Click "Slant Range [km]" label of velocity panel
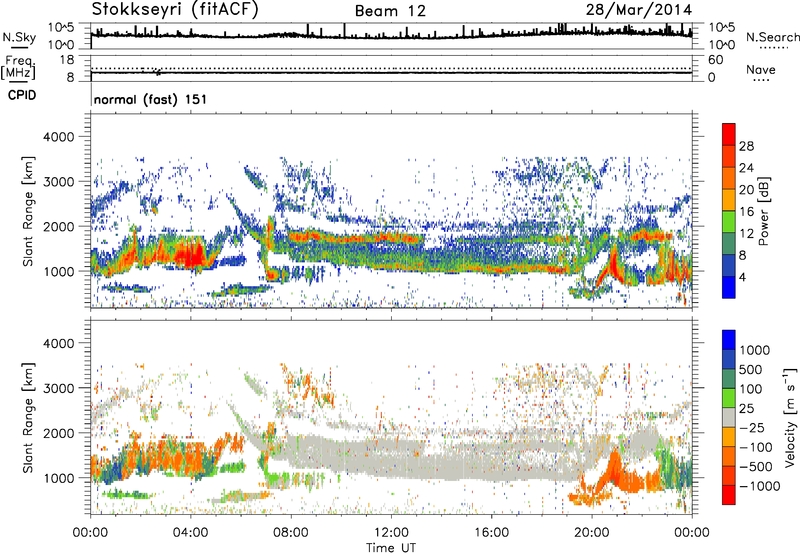 coord(28,418)
